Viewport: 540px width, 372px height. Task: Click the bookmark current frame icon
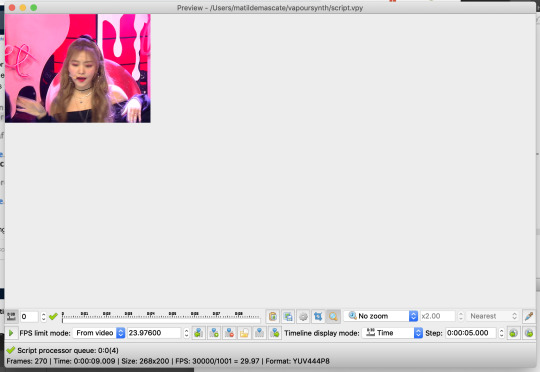pyautogui.click(x=214, y=333)
